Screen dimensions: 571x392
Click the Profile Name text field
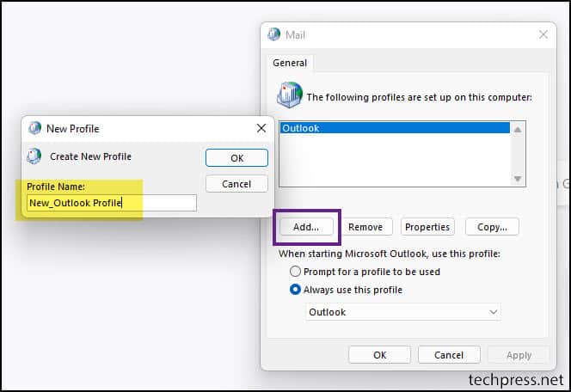click(112, 203)
